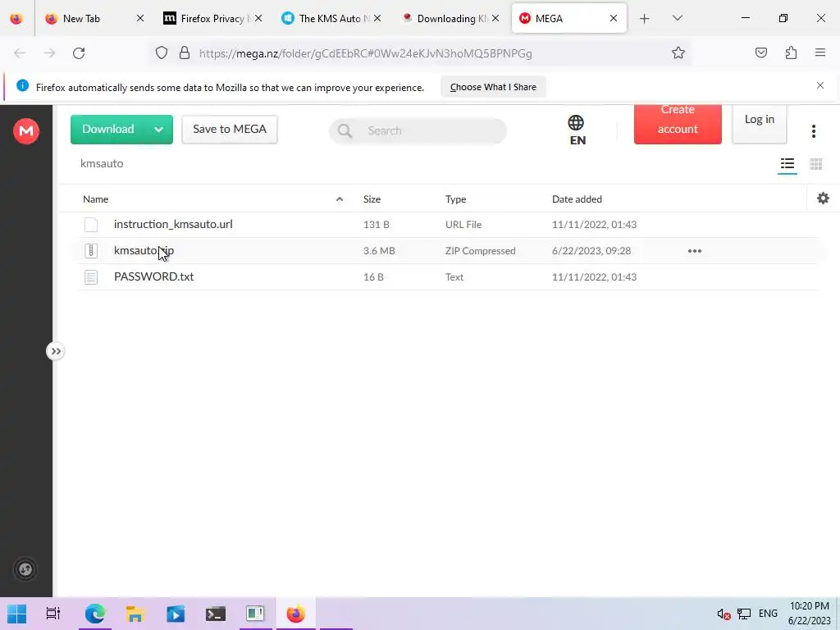
Task: Click the PASSWORD.txt document icon
Action: 91,277
